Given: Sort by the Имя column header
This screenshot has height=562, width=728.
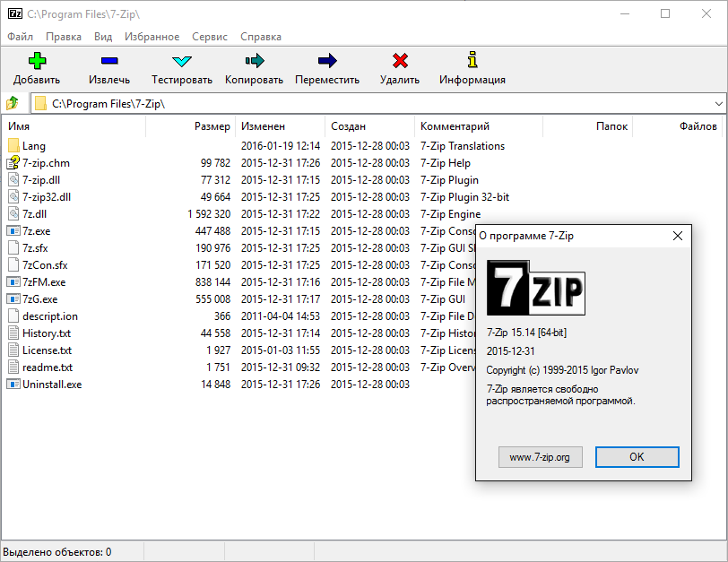Looking at the screenshot, I should click(74, 126).
